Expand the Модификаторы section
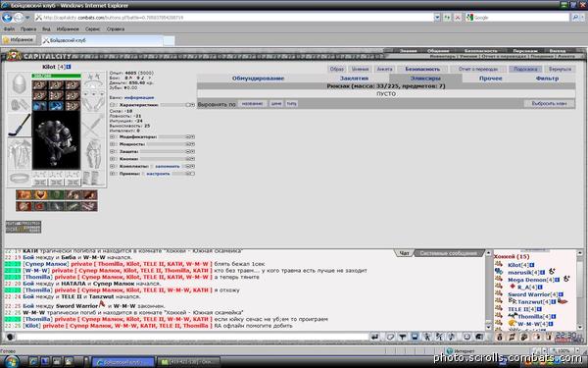 112,137
